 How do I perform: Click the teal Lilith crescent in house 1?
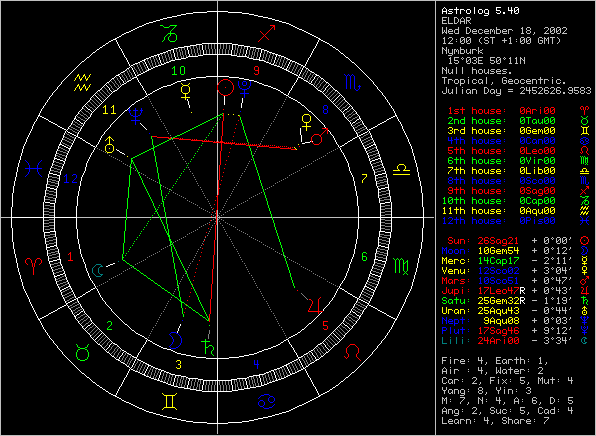coord(98,270)
